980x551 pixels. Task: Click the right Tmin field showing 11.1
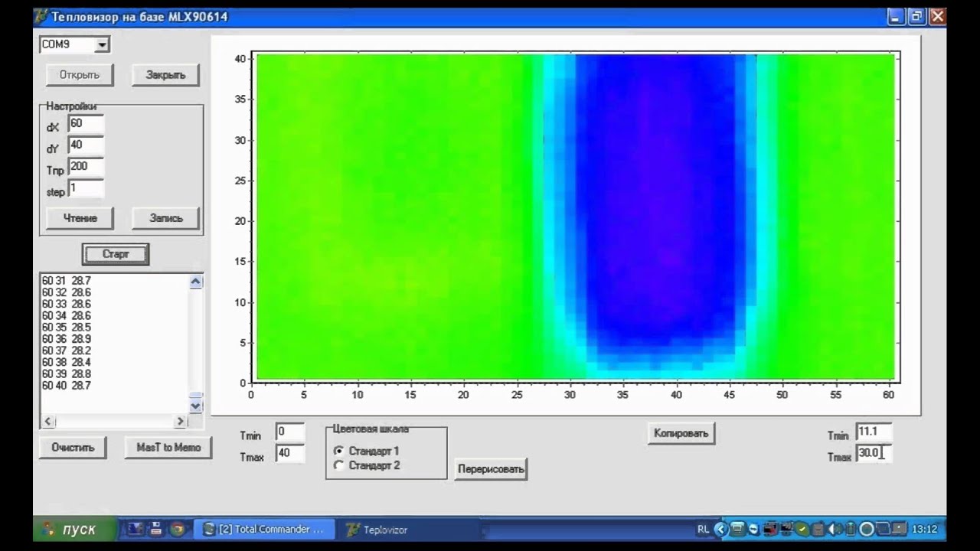tap(874, 432)
